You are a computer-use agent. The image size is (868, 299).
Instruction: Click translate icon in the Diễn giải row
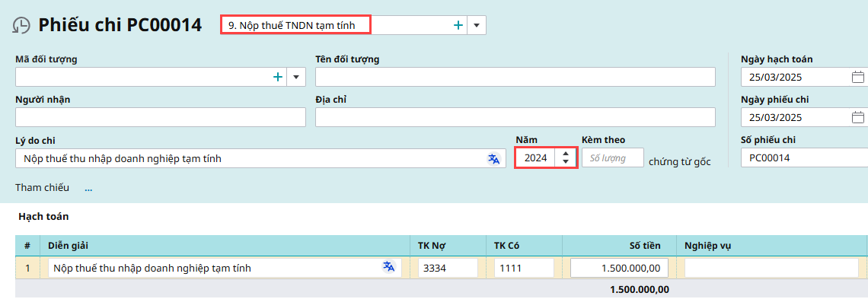pos(389,268)
